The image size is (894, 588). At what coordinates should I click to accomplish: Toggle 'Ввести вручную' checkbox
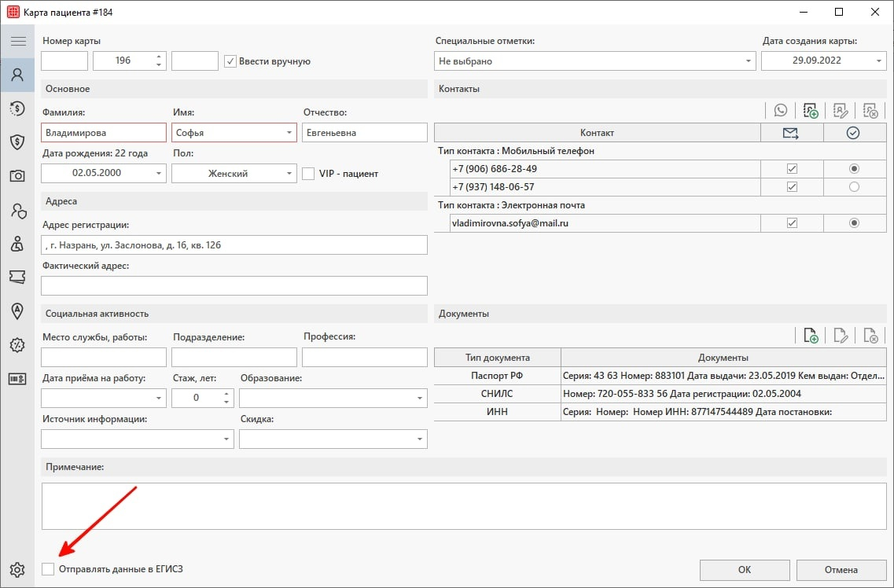(x=230, y=61)
